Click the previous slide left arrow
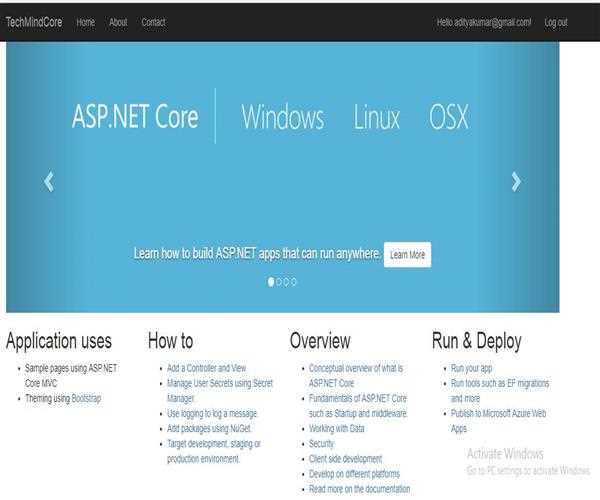The width and height of the screenshot is (600, 500). 48,181
